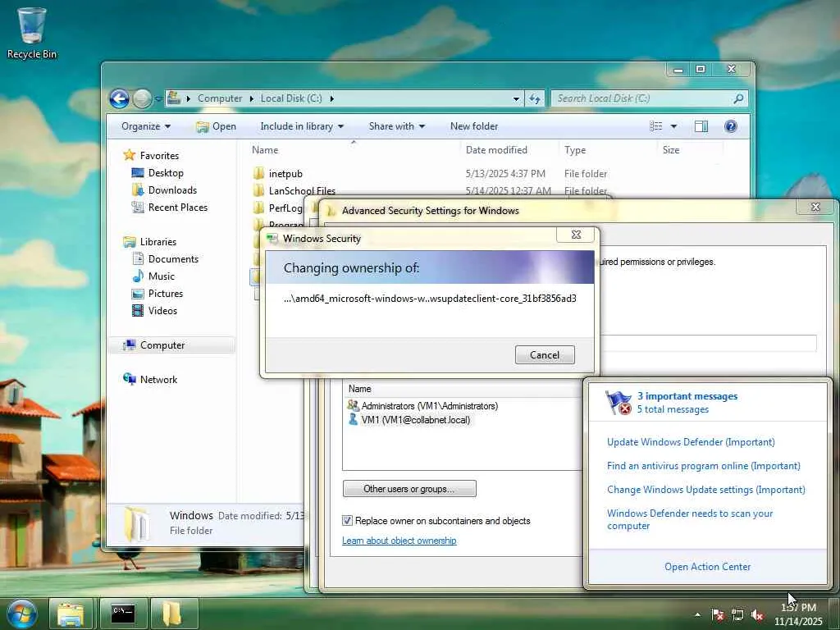The image size is (840, 630).
Task: Open Explorer help question mark icon
Action: click(x=730, y=126)
